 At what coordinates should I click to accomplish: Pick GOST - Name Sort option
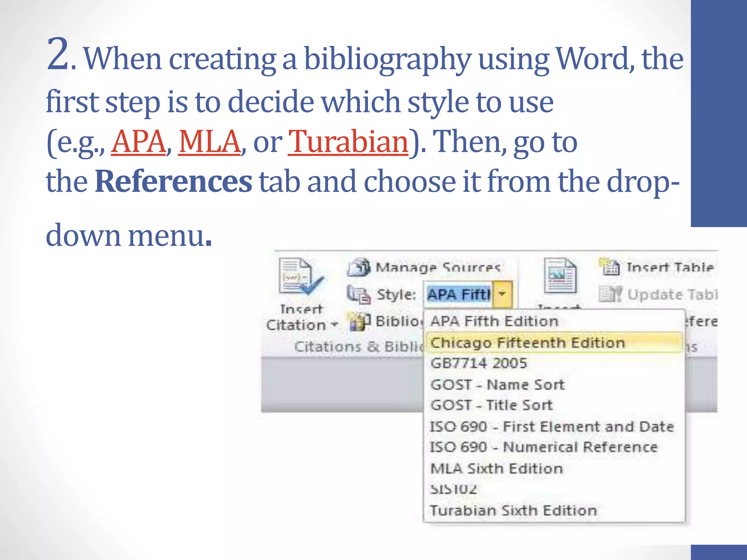coord(497,385)
